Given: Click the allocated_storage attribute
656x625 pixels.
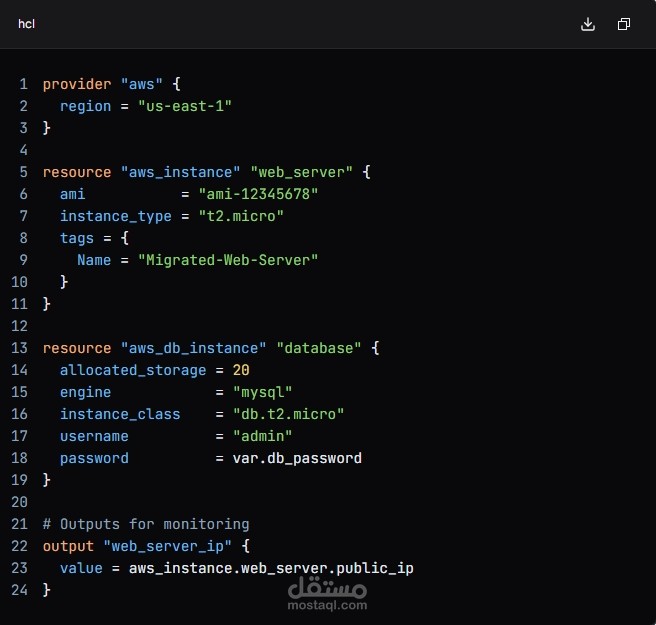Looking at the screenshot, I should click(x=133, y=370).
